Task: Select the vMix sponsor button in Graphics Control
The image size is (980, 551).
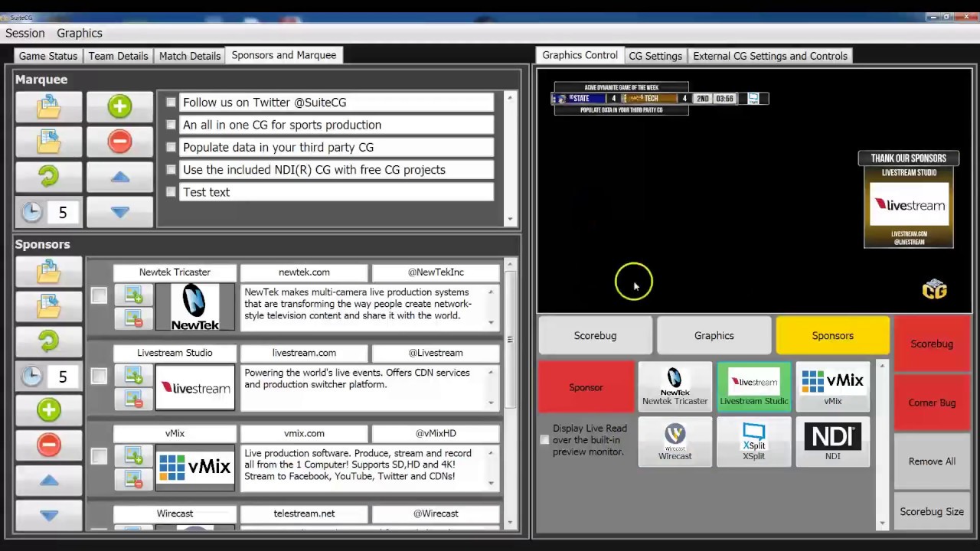Action: point(832,386)
